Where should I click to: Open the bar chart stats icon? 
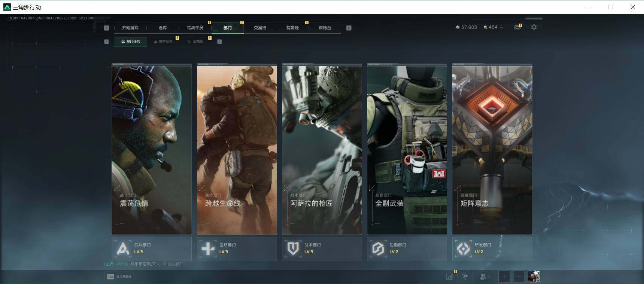click(x=450, y=277)
